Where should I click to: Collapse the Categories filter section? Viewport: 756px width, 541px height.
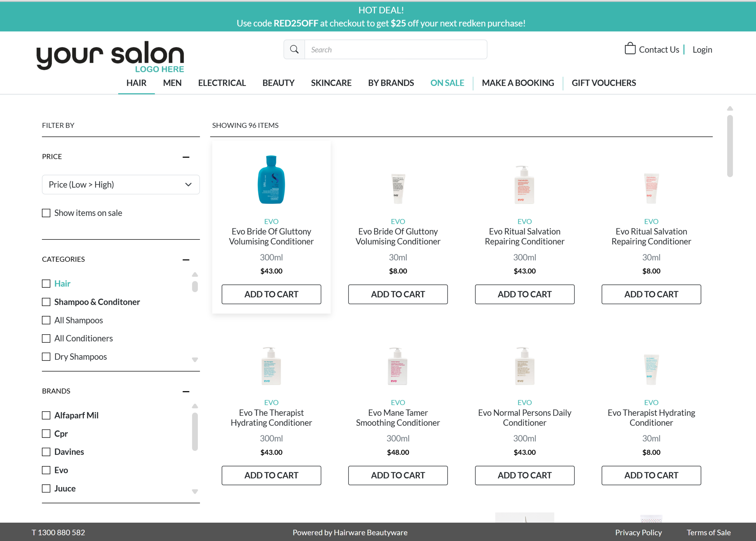186,260
